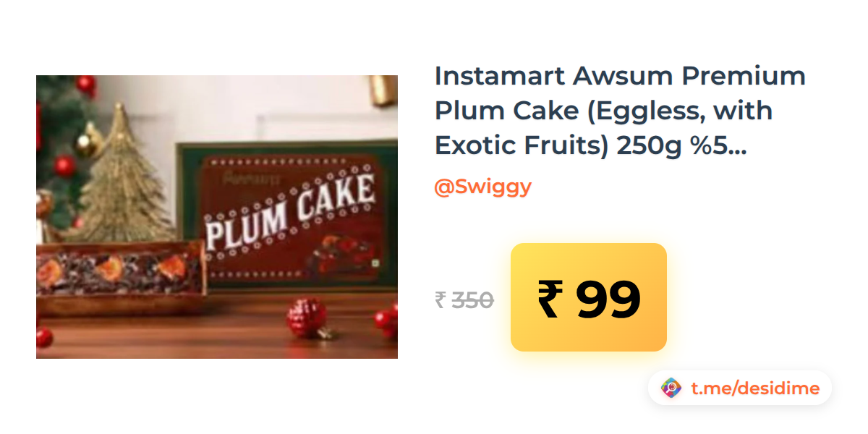Click the DesiDime logo icon
This screenshot has height=434, width=868.
[671, 388]
